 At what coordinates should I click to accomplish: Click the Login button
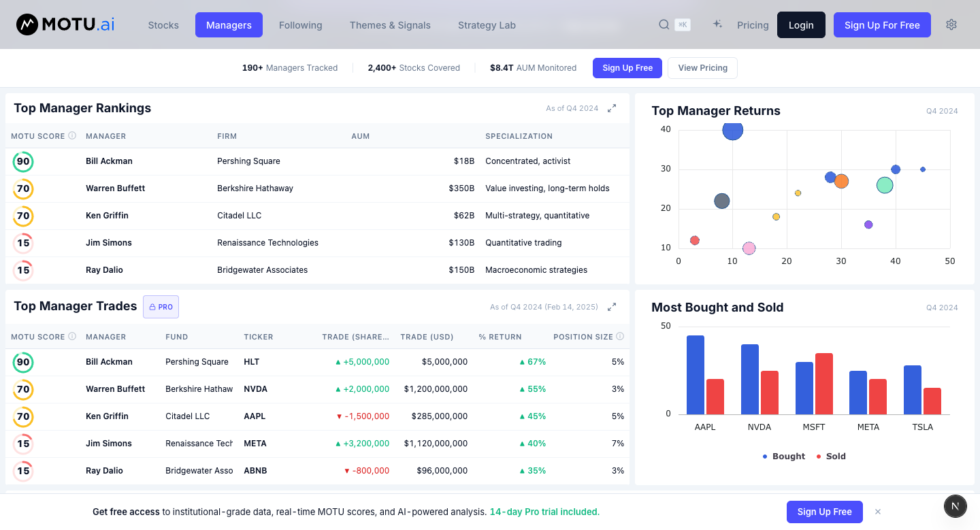click(801, 25)
